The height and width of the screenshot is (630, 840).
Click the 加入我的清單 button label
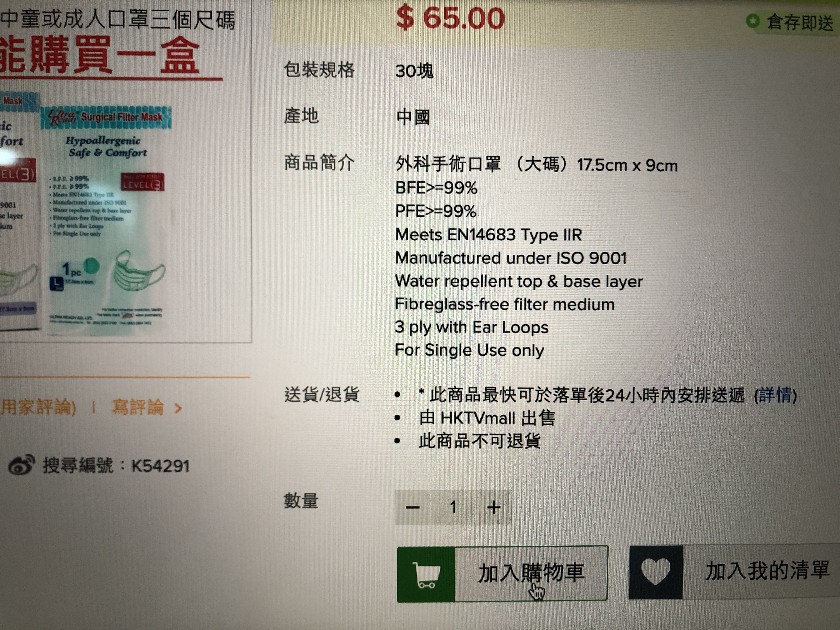tap(767, 571)
